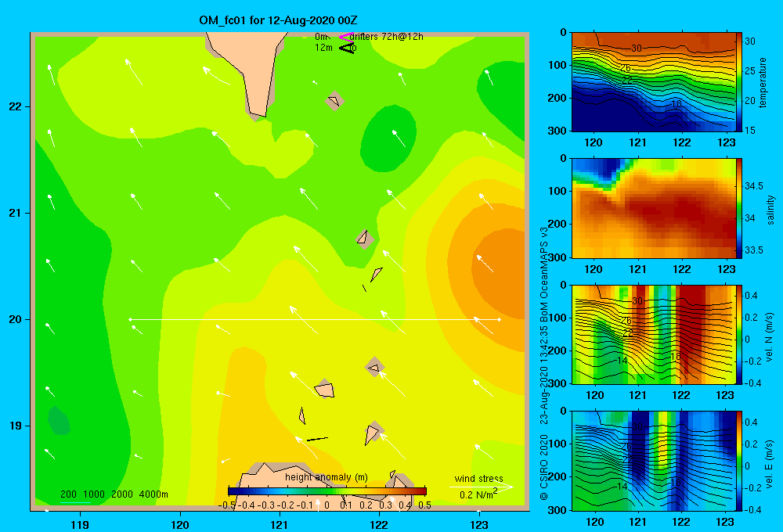Click latitude label 21 on the main map

pos(15,213)
